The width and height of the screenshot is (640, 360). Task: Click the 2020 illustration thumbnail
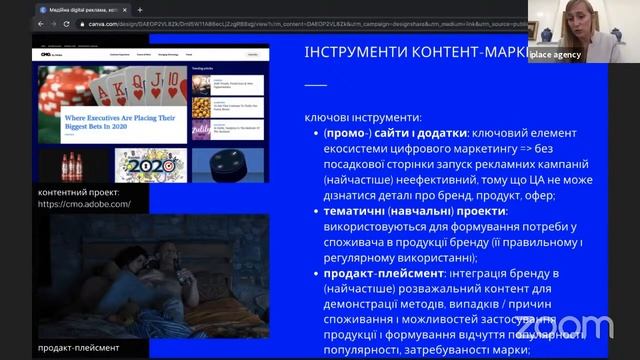coord(151,165)
